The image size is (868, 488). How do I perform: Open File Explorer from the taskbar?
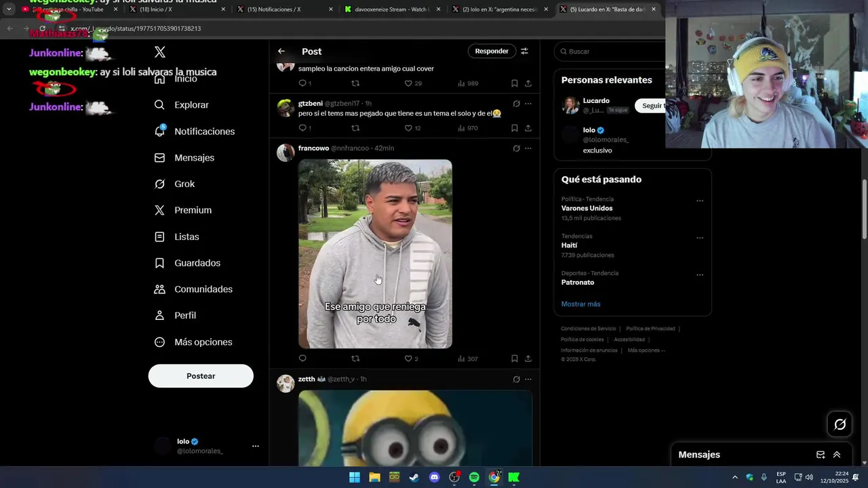pyautogui.click(x=374, y=477)
